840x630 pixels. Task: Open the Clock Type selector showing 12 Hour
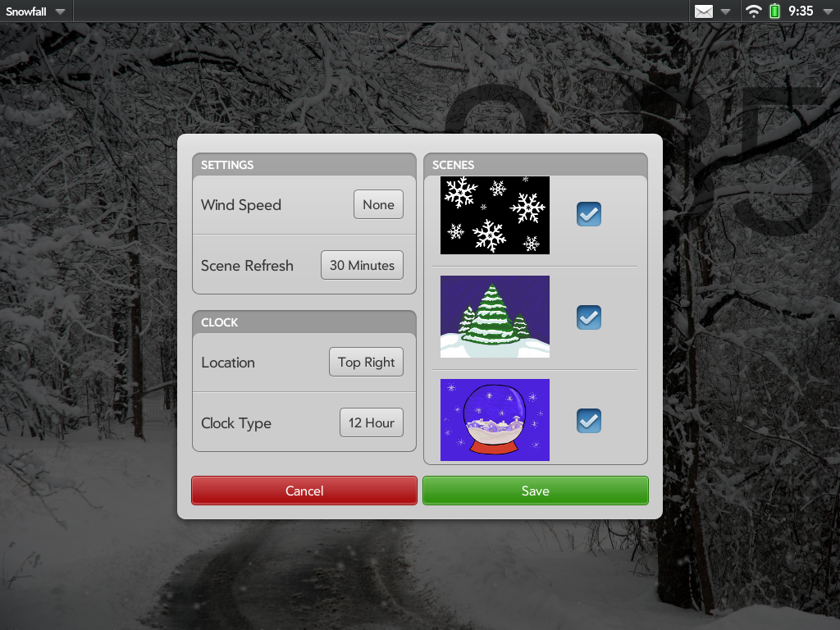[x=371, y=423]
